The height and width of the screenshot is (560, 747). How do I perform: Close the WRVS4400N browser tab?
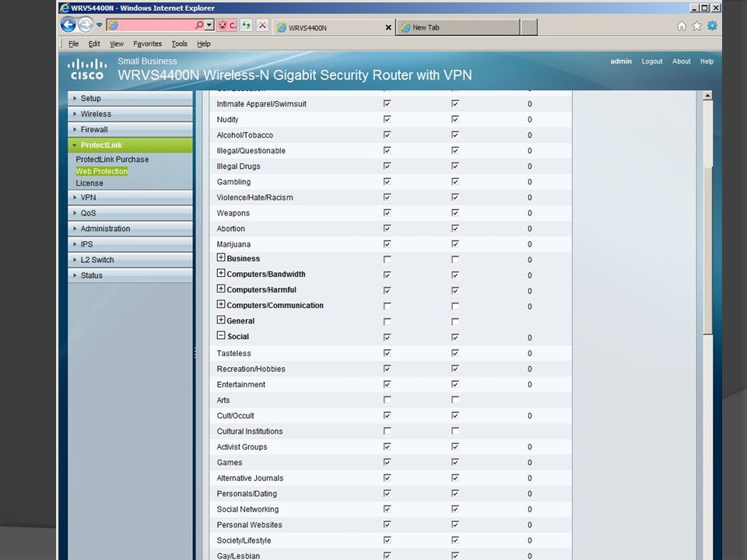click(x=388, y=28)
